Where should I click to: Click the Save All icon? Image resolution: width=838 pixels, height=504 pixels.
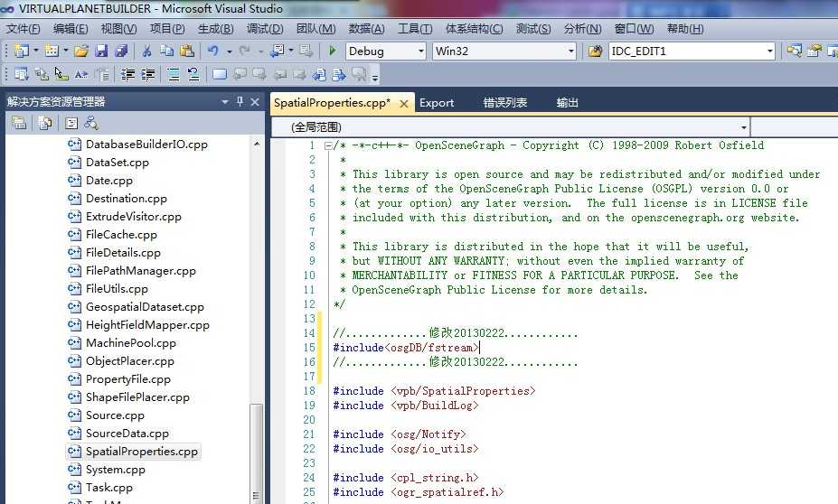pos(121,51)
